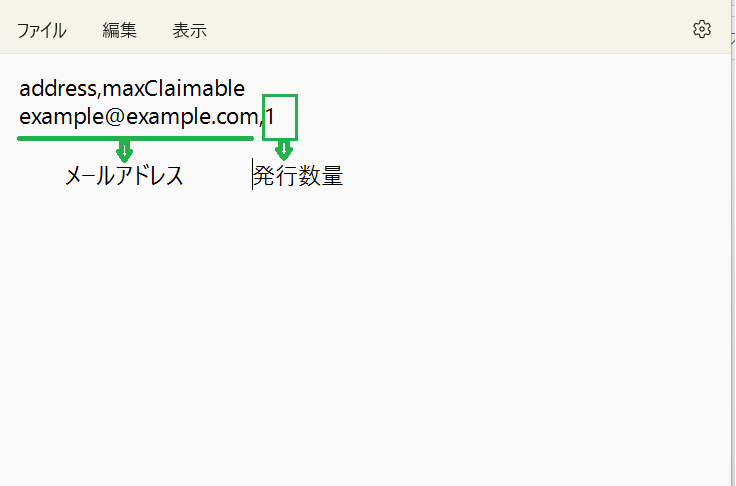Click the green underline beneath the email address

(135, 139)
